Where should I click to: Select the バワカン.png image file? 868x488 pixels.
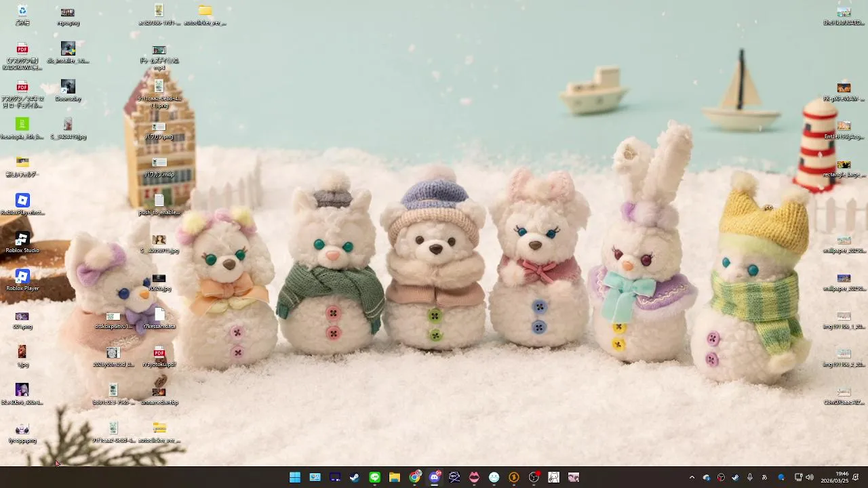[x=159, y=131]
